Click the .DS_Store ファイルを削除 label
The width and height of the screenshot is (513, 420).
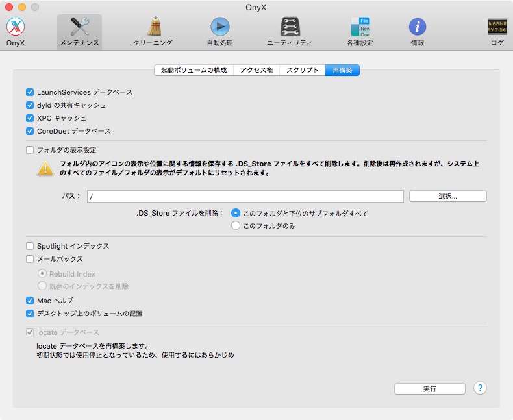pyautogui.click(x=180, y=214)
